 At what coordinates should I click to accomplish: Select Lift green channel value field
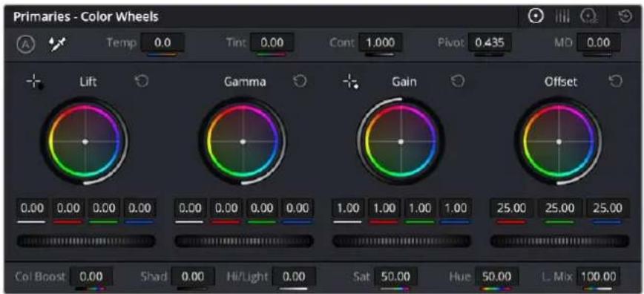[x=105, y=208]
